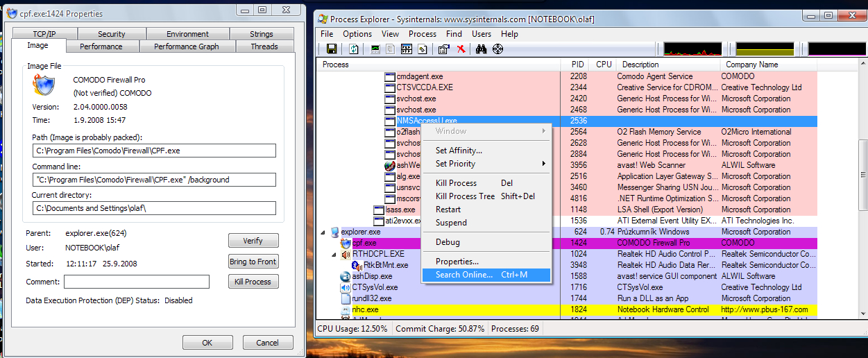The image size is (868, 358).
Task: Click the cmdagent.exe window icon
Action: (x=390, y=76)
